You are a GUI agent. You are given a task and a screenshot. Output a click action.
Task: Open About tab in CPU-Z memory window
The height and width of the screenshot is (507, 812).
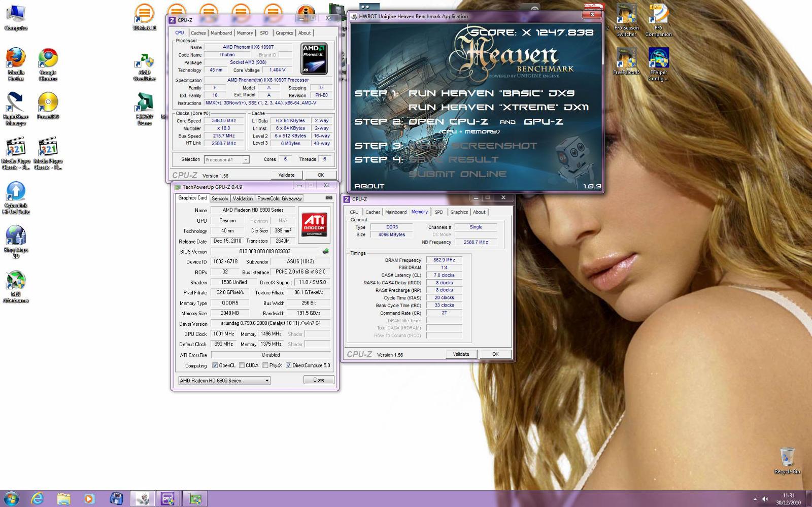point(479,212)
